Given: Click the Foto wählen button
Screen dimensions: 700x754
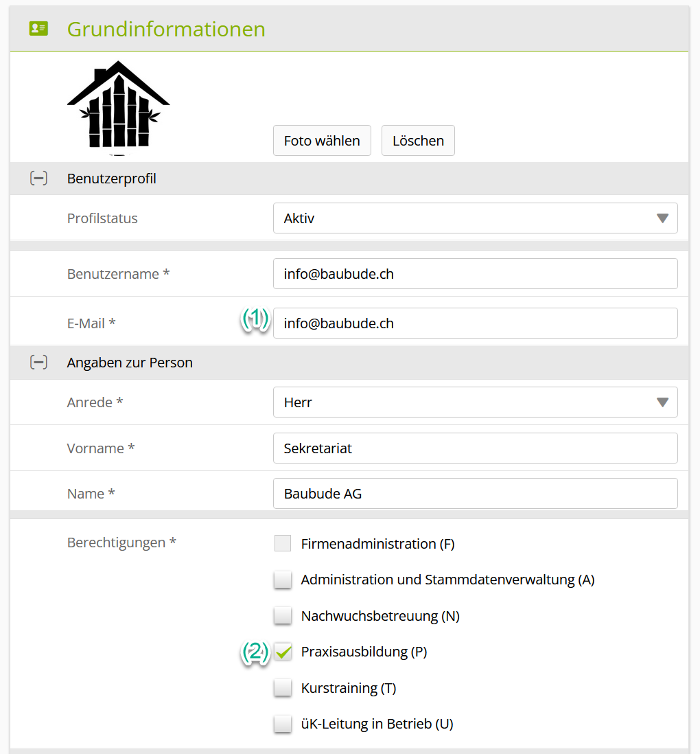Looking at the screenshot, I should [322, 141].
